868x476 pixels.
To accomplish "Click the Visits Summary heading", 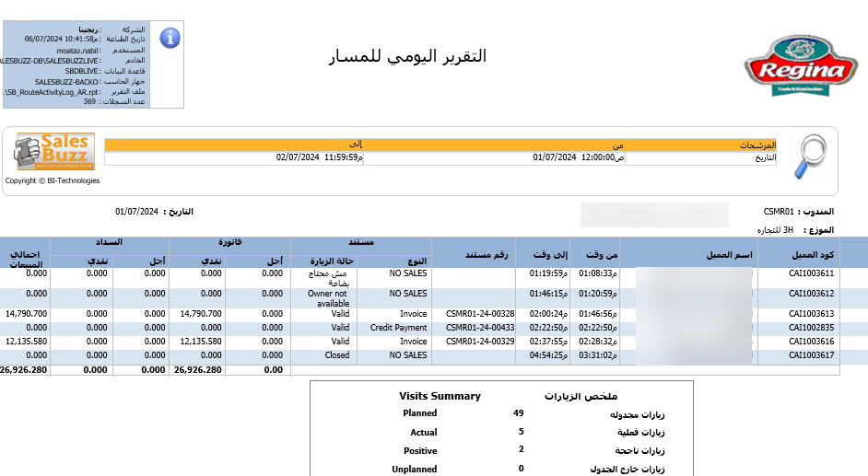I will [440, 396].
